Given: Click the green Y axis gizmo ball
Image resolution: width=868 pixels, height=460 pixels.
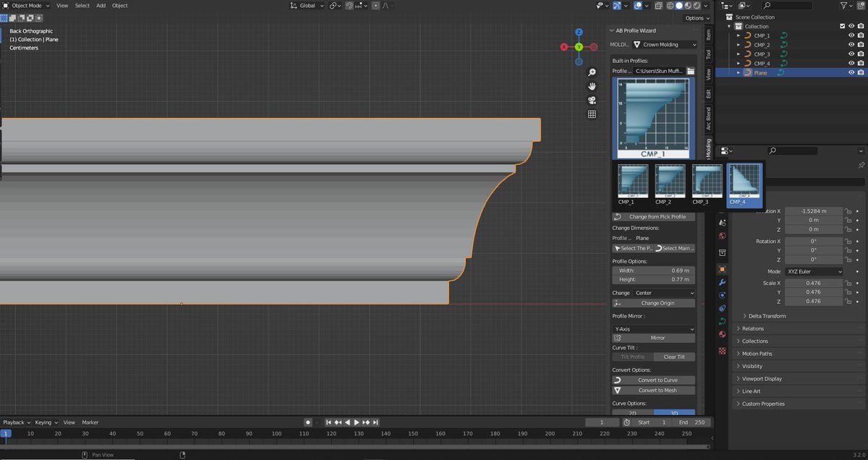Looking at the screenshot, I should [x=579, y=47].
